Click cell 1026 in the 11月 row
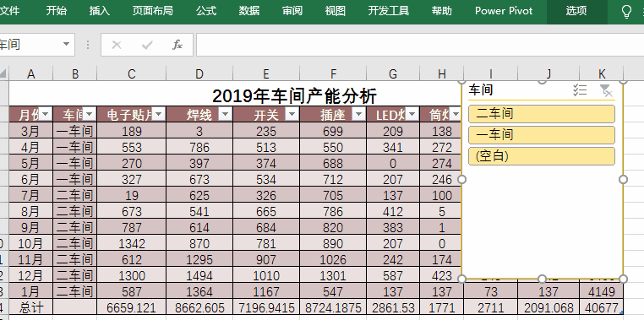644x320 pixels. tap(333, 260)
